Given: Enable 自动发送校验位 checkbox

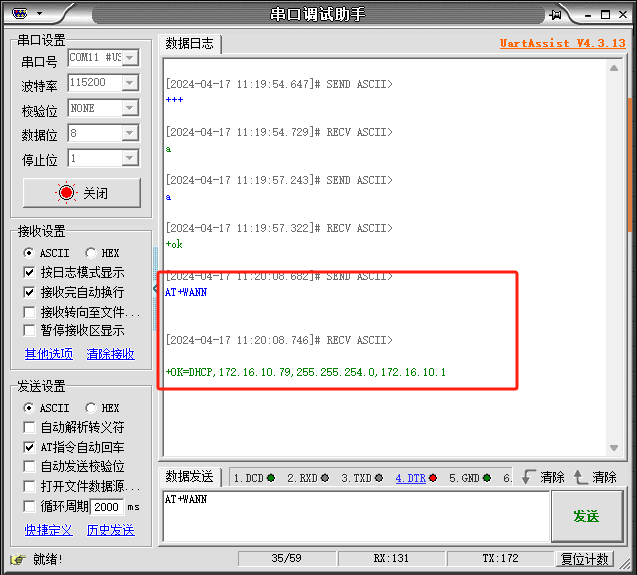Looking at the screenshot, I should tap(29, 466).
